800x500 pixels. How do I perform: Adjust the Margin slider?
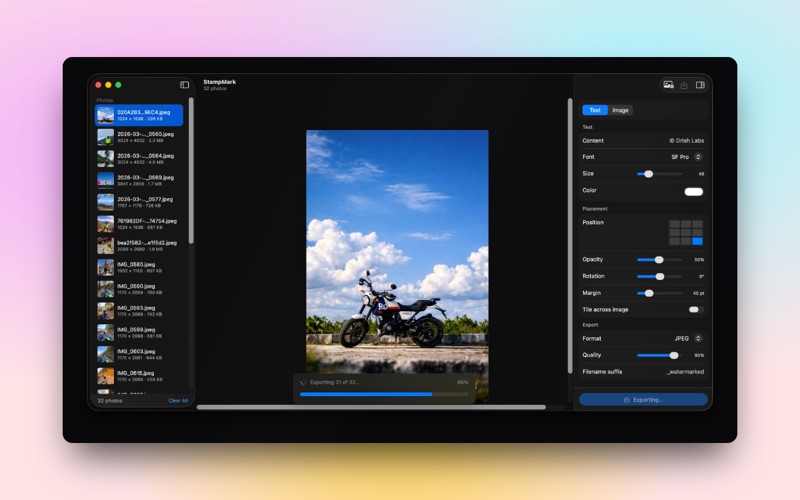pos(659,293)
